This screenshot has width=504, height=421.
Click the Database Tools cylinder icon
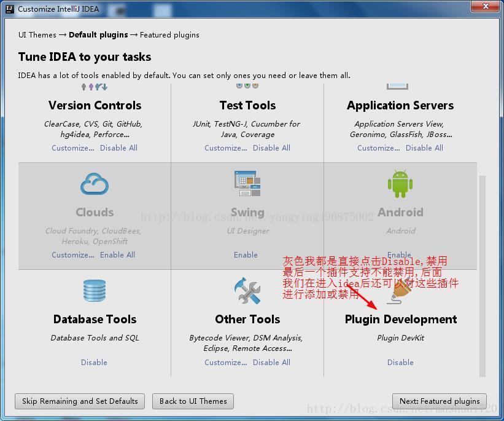click(95, 291)
